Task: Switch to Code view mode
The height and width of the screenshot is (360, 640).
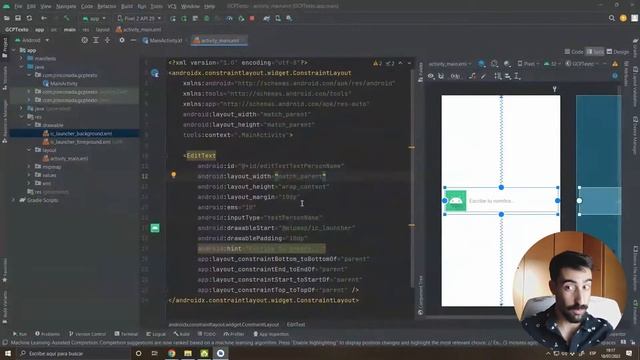Action: tap(573, 52)
